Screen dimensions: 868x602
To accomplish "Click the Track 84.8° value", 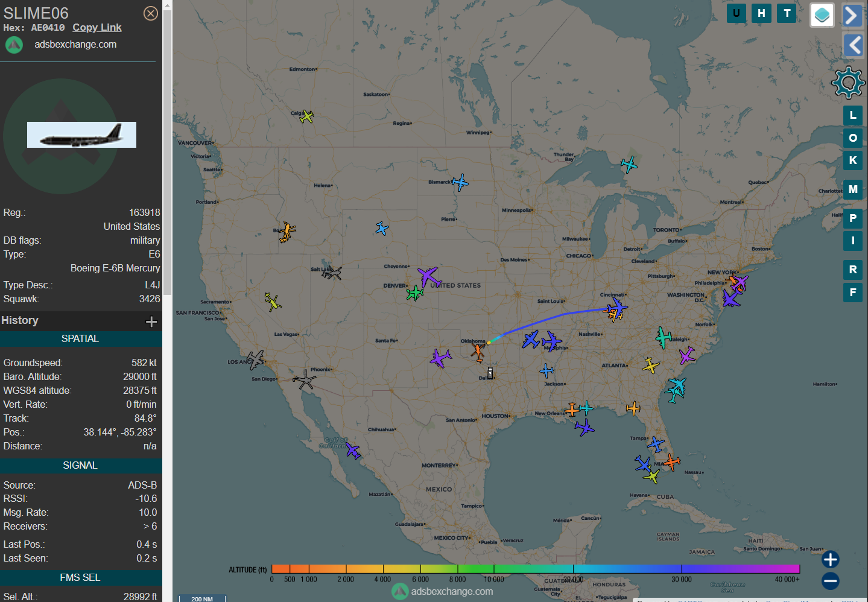I will [145, 419].
